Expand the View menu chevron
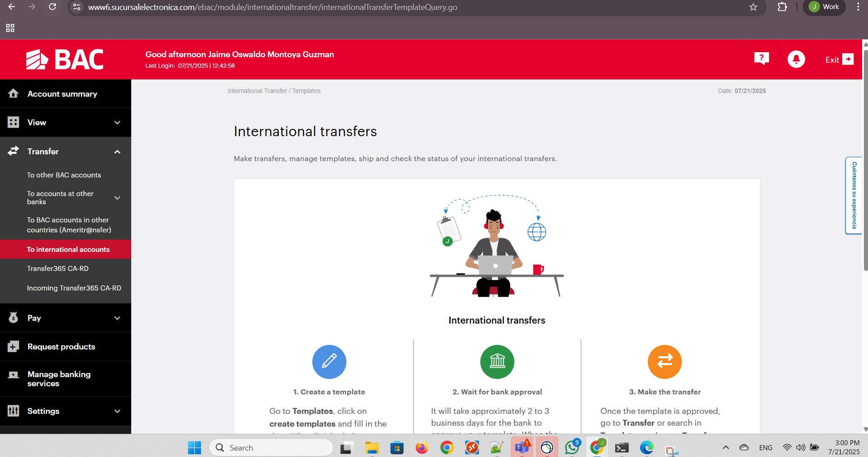 [x=117, y=123]
